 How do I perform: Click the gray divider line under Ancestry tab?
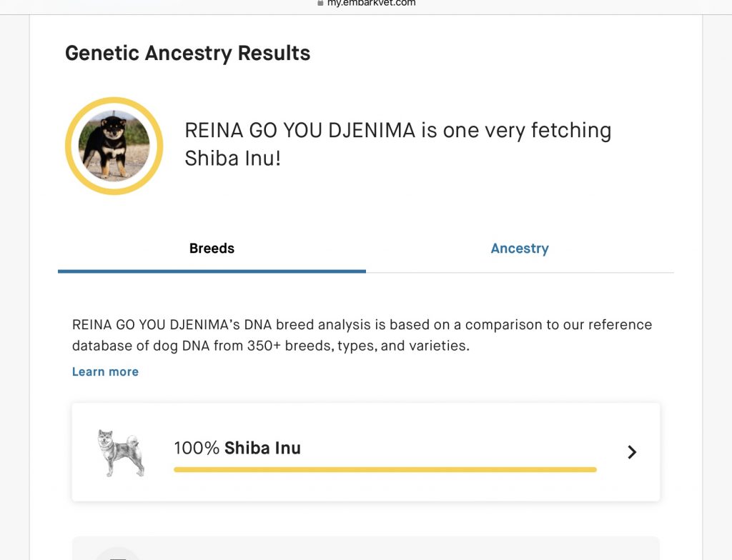click(x=520, y=273)
